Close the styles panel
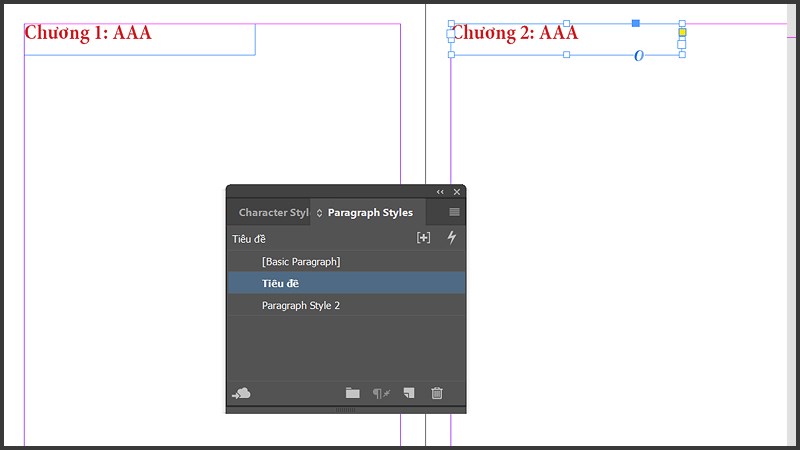Image resolution: width=800 pixels, height=450 pixels. 457,191
